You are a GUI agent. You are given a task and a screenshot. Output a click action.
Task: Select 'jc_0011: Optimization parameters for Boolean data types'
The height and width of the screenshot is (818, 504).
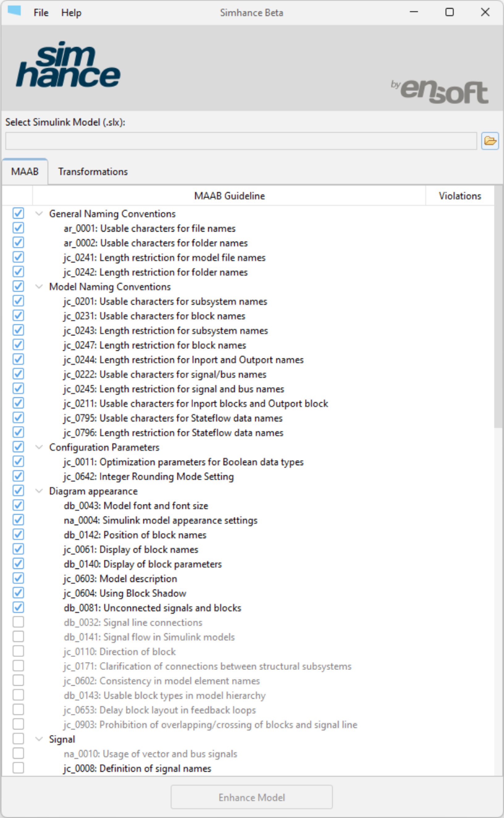click(x=184, y=462)
